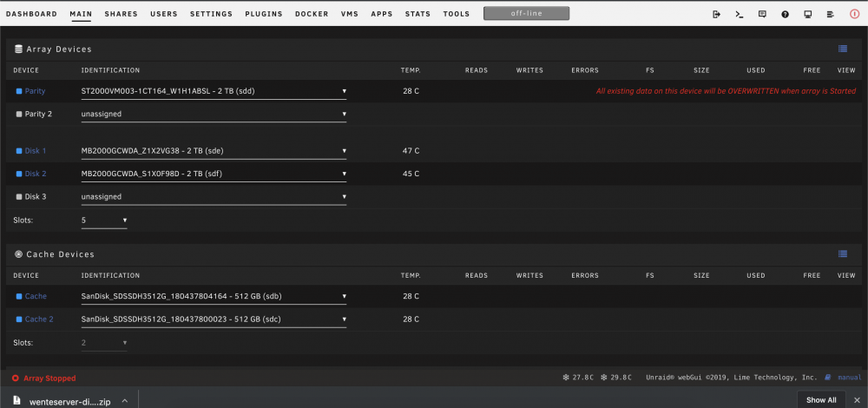
Task: Click Show All downloads button
Action: [821, 399]
